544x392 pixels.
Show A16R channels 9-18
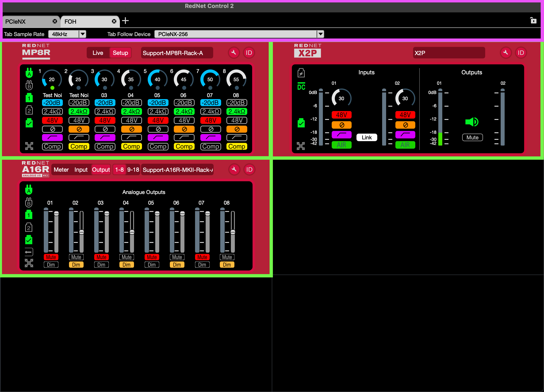(x=133, y=170)
